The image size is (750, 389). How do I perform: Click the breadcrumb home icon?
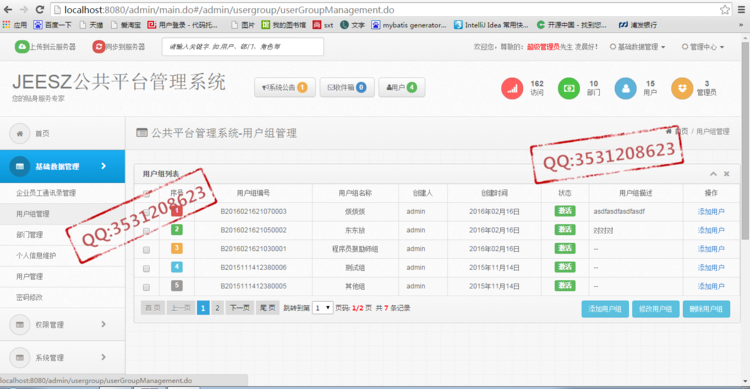(669, 131)
